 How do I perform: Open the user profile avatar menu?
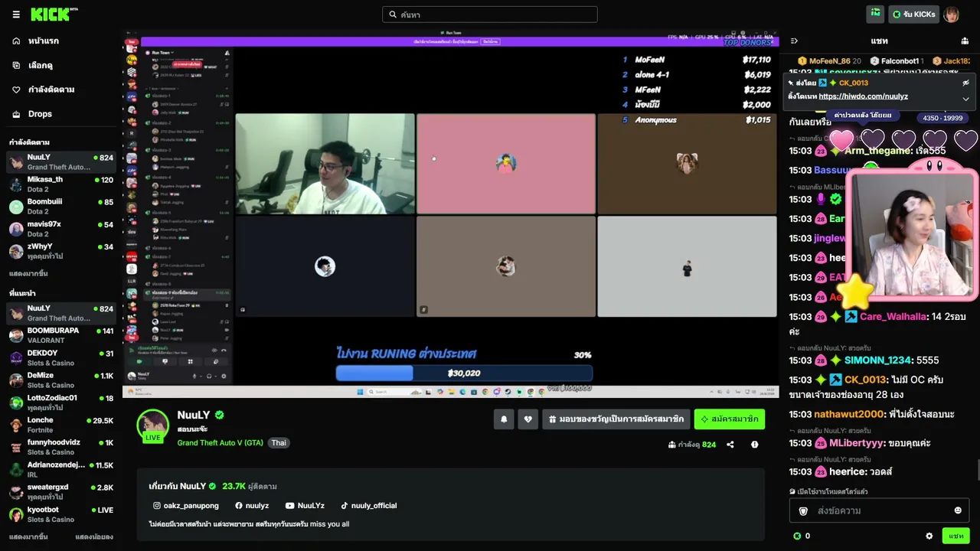[x=951, y=15]
